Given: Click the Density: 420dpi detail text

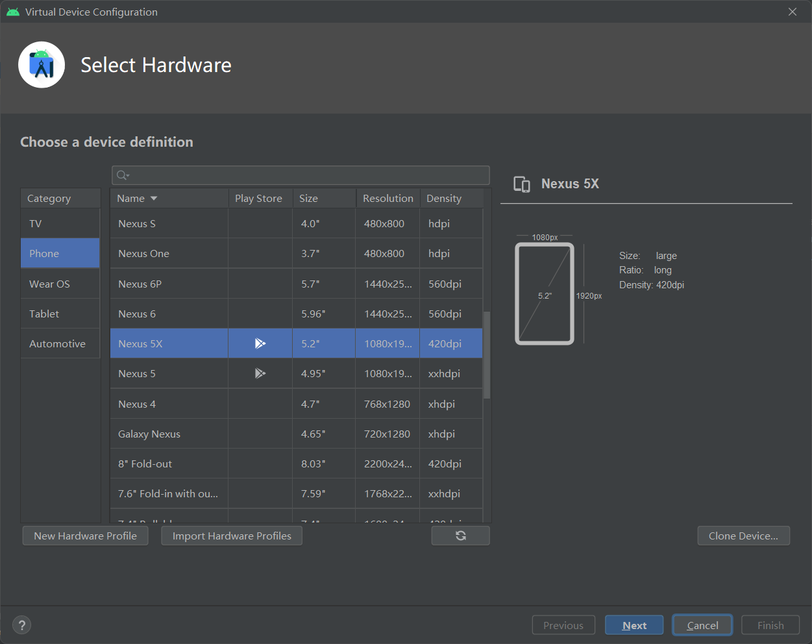Looking at the screenshot, I should [x=652, y=285].
